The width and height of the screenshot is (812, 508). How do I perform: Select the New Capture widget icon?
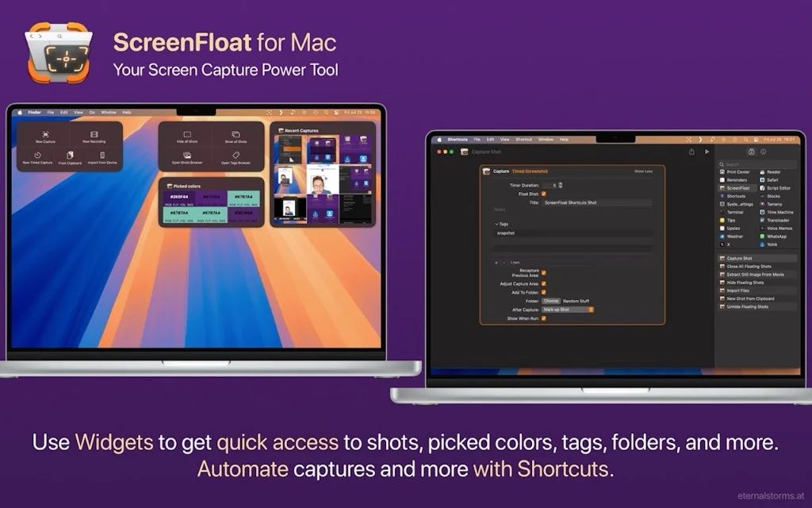[x=45, y=134]
